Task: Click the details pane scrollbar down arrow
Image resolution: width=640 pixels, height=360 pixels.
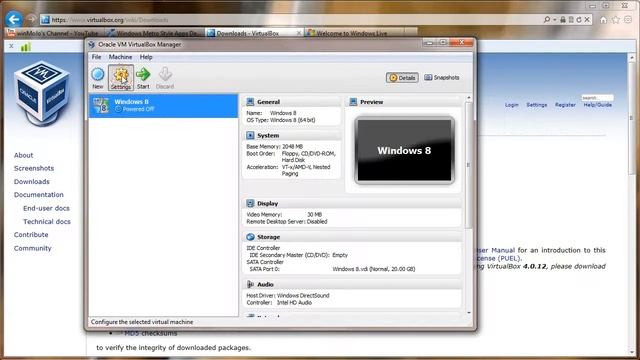Action: 469,313
